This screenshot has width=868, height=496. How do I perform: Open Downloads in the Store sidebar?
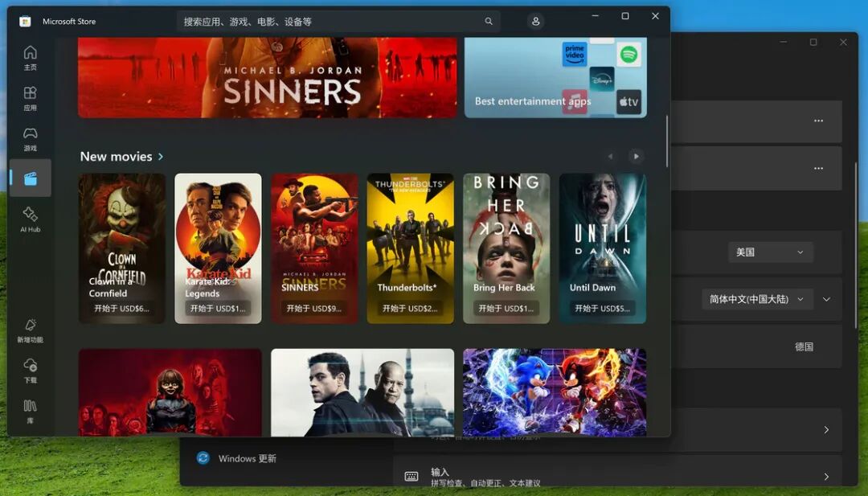click(31, 371)
